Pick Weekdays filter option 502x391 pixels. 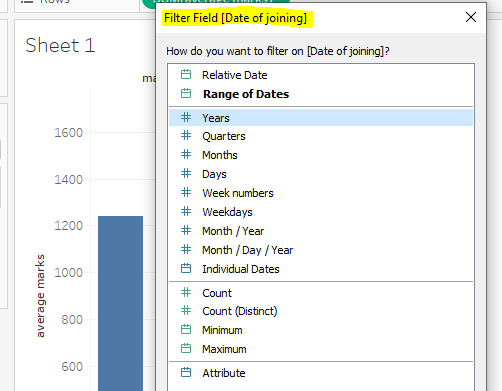[321, 212]
